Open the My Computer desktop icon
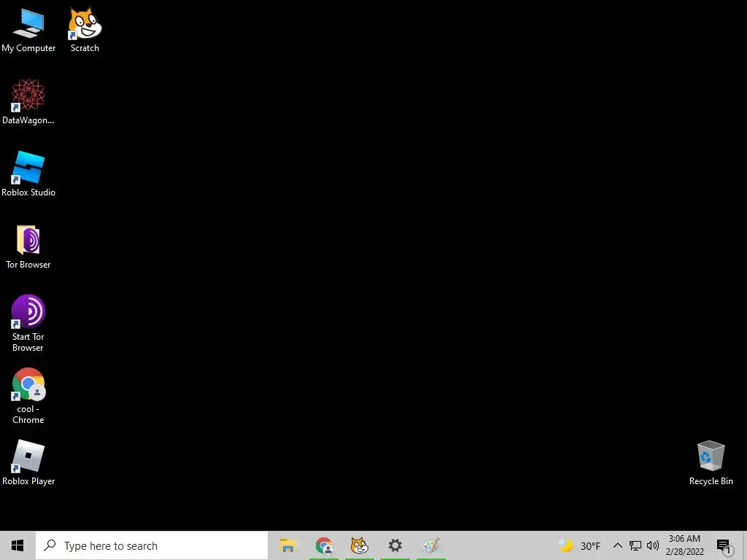This screenshot has width=747, height=560. click(x=28, y=31)
